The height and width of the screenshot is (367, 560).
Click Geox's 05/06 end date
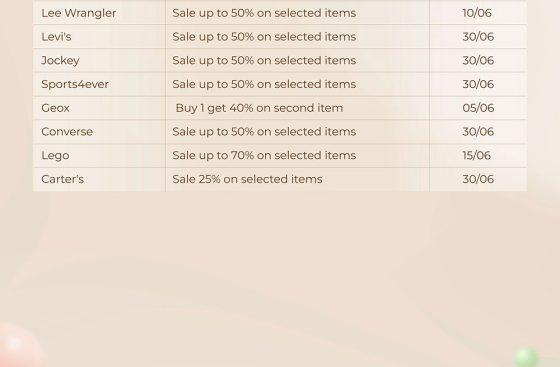tap(478, 108)
